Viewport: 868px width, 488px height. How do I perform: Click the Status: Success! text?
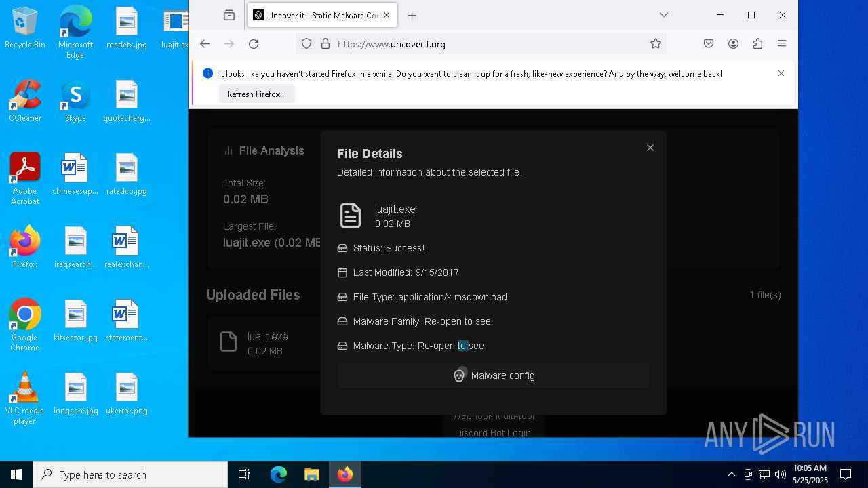(x=389, y=248)
